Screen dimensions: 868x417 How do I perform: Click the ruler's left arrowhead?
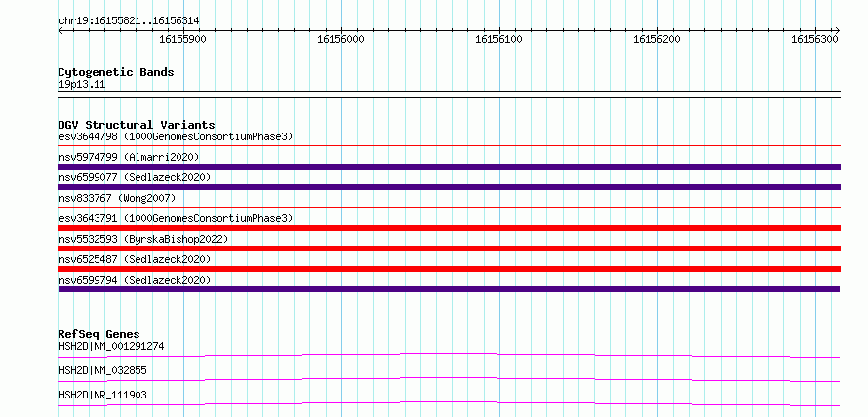point(60,30)
